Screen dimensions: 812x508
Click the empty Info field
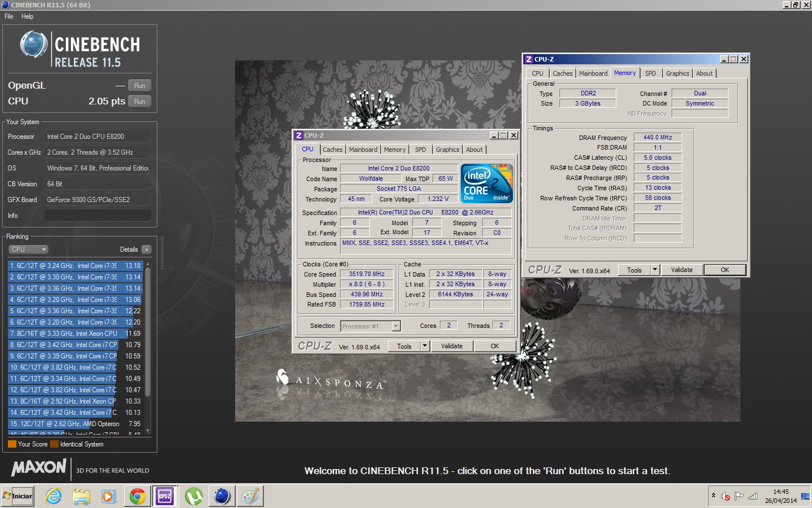tap(98, 216)
